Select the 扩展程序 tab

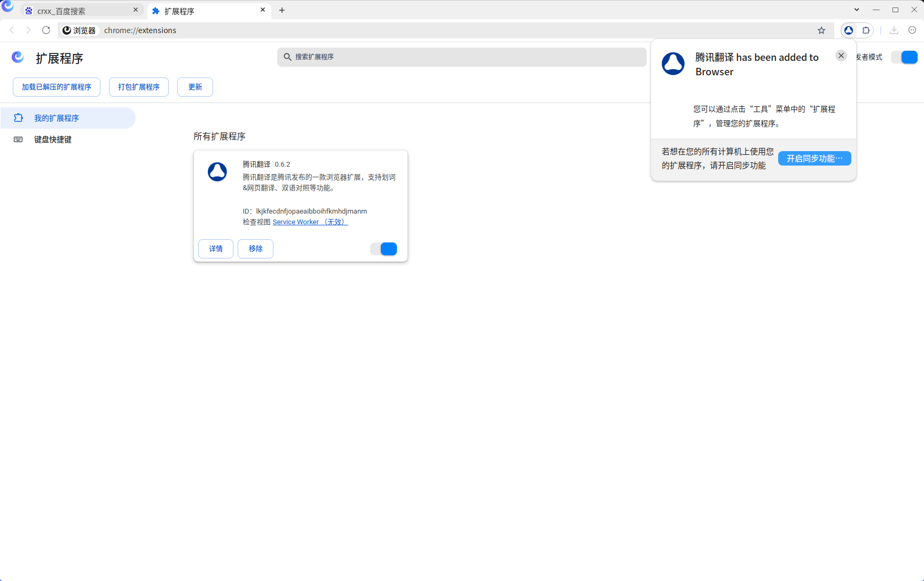click(x=209, y=11)
